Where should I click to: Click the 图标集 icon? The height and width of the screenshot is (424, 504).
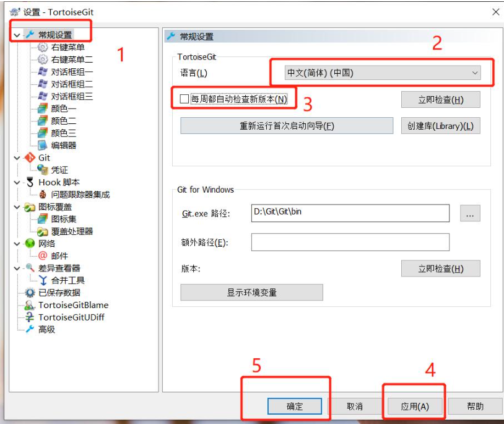pos(43,219)
